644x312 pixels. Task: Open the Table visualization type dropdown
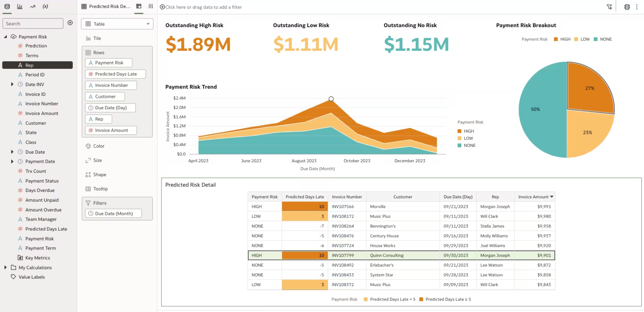point(117,24)
